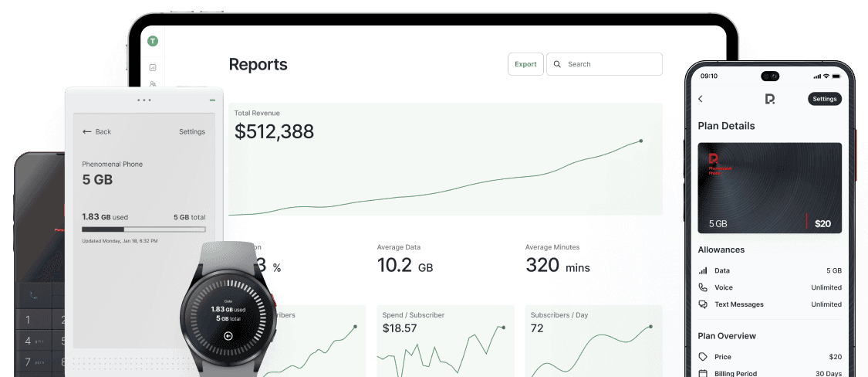
Task: Tap the logo in the phone header
Action: 769,99
